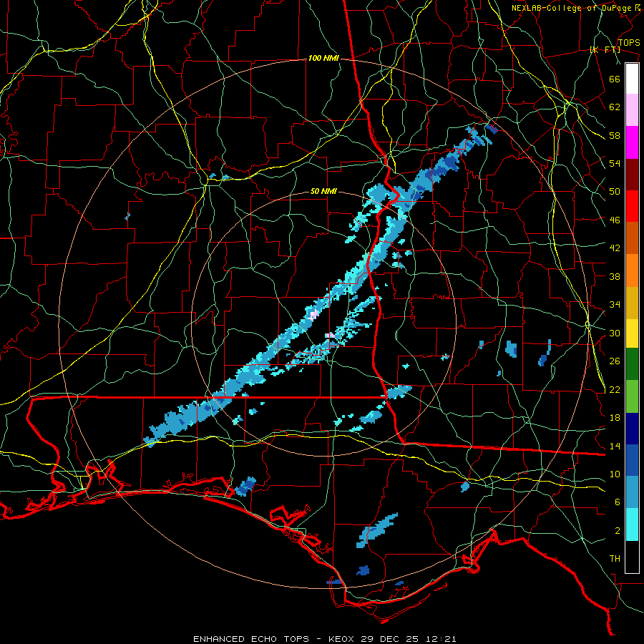The width and height of the screenshot is (644, 644).
Task: Click the "18" legend value
Action: point(615,418)
